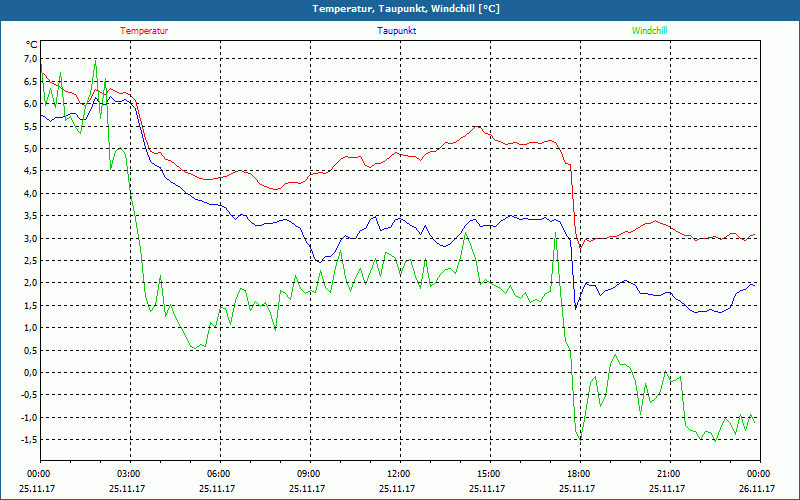
Task: Click the -0,5 y-axis value
Action: [x=29, y=395]
